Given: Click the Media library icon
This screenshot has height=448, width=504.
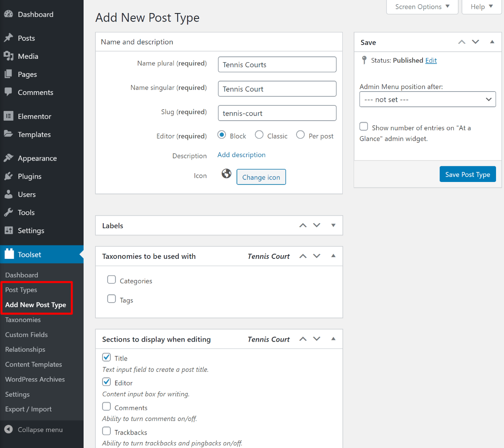Looking at the screenshot, I should [8, 56].
